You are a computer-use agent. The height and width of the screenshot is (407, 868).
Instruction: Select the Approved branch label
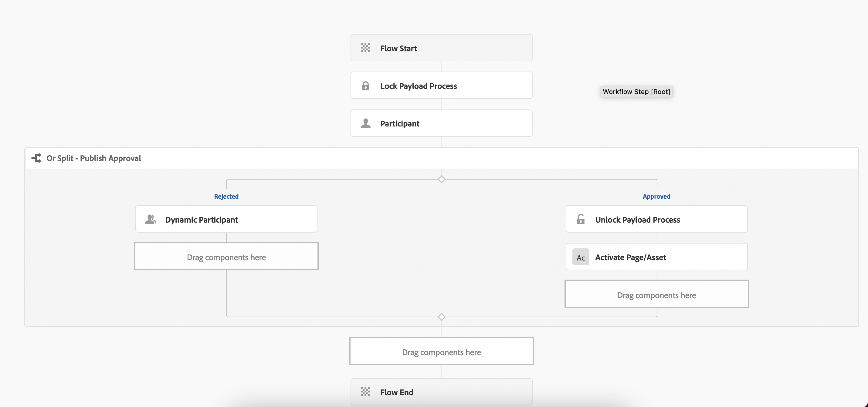[x=656, y=196]
